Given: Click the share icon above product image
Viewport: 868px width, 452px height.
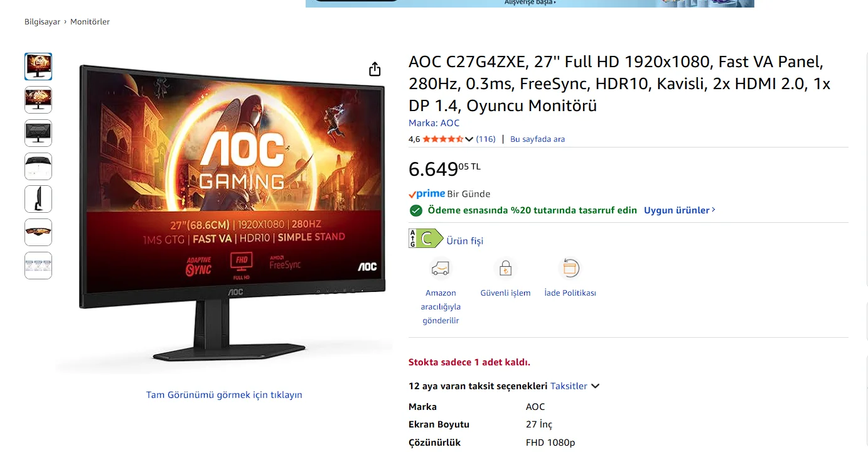Looking at the screenshot, I should point(375,69).
